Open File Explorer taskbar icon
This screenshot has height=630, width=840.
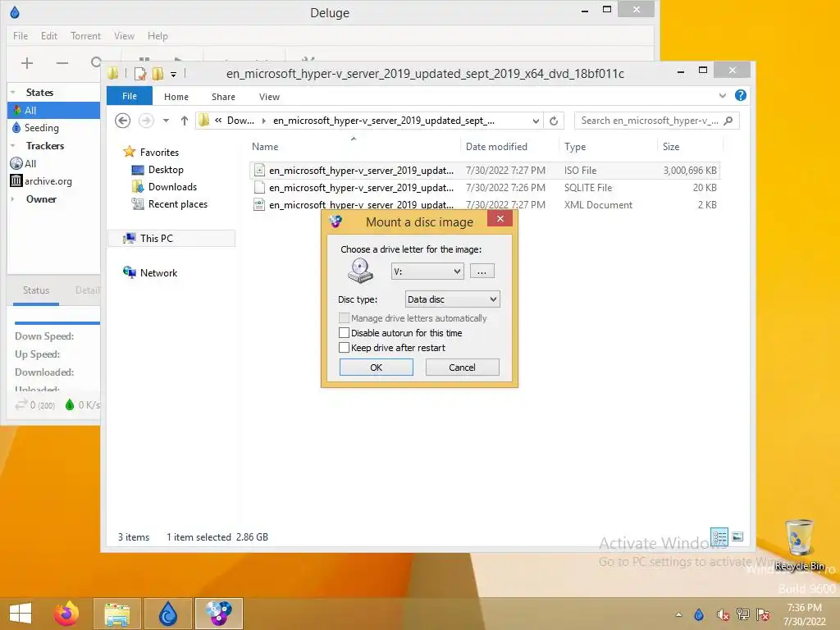(x=116, y=614)
